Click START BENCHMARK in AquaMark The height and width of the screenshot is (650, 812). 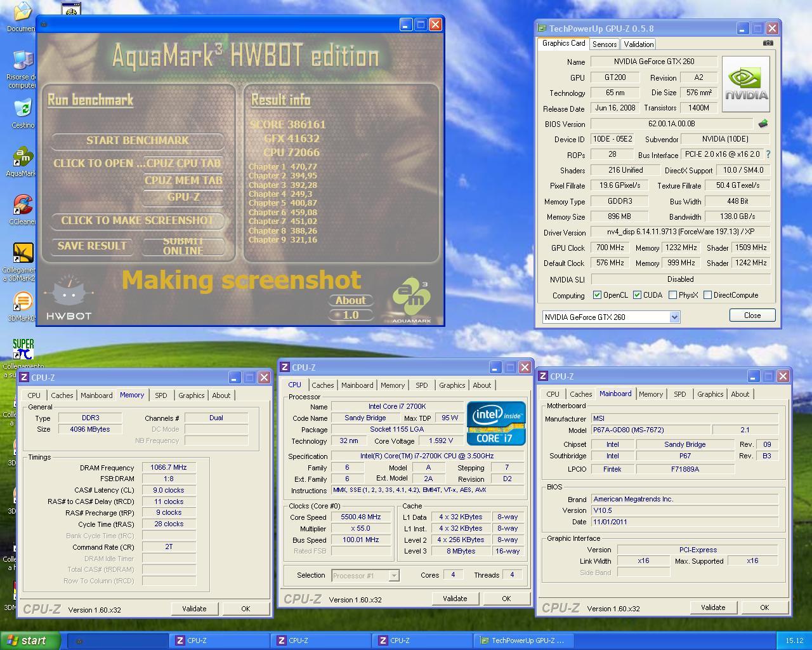138,140
